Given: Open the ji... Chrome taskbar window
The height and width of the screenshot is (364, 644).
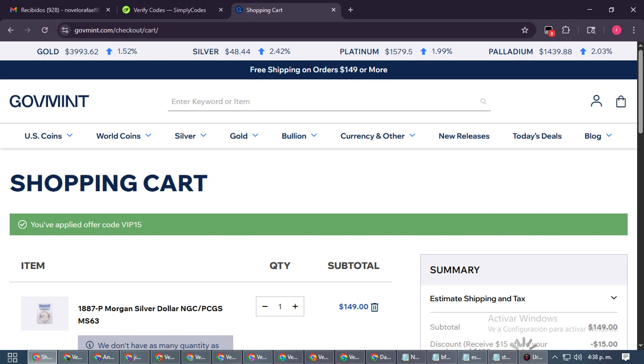Looking at the screenshot, I should (135, 357).
